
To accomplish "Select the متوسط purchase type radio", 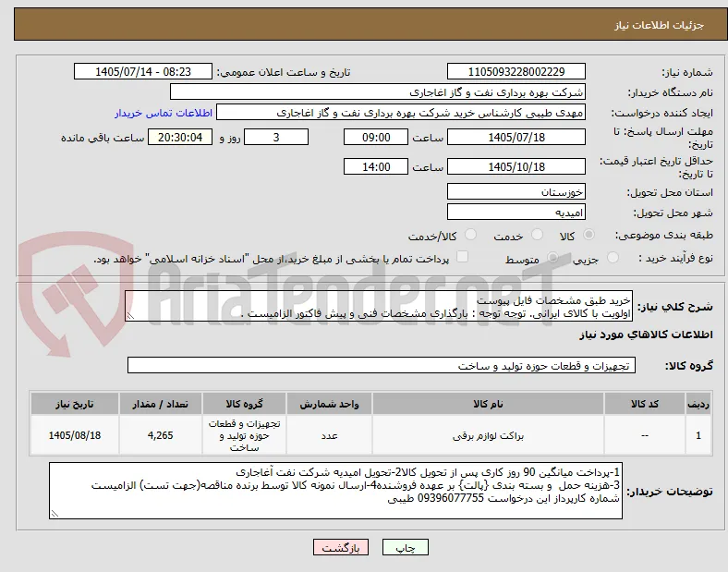I will [552, 258].
